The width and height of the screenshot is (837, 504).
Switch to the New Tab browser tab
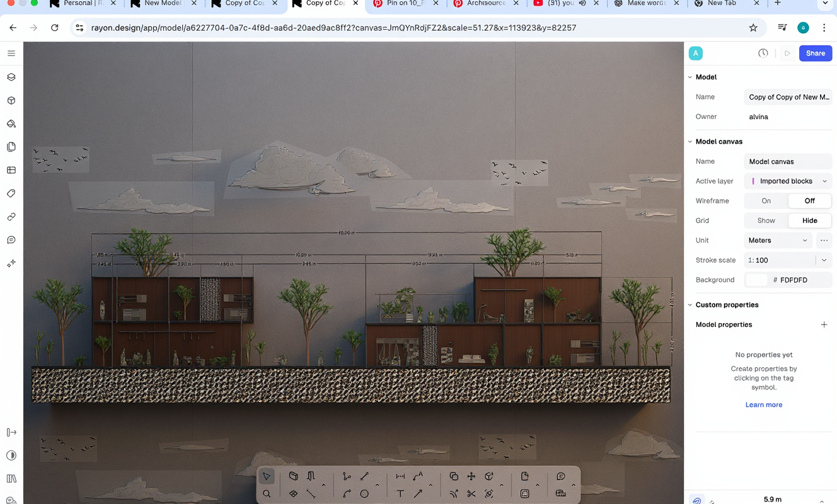pyautogui.click(x=721, y=4)
